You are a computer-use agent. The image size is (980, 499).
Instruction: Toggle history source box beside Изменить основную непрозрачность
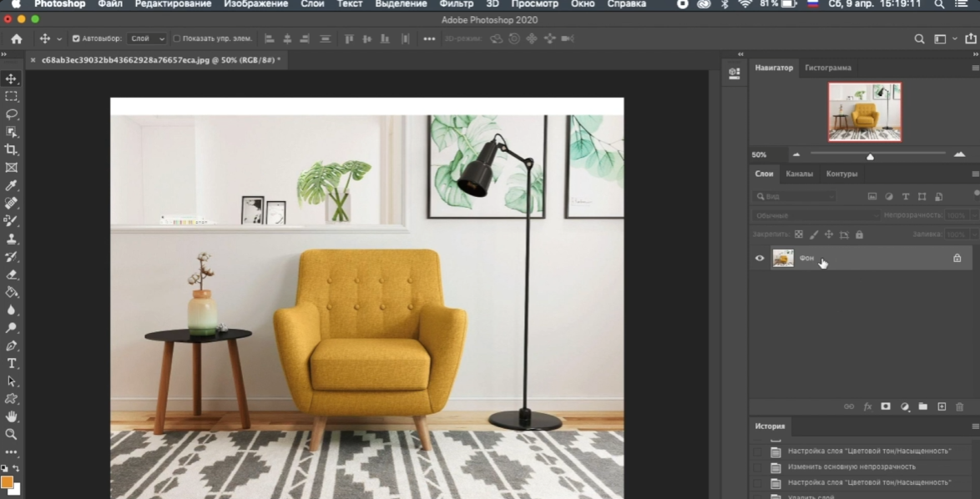tap(757, 466)
